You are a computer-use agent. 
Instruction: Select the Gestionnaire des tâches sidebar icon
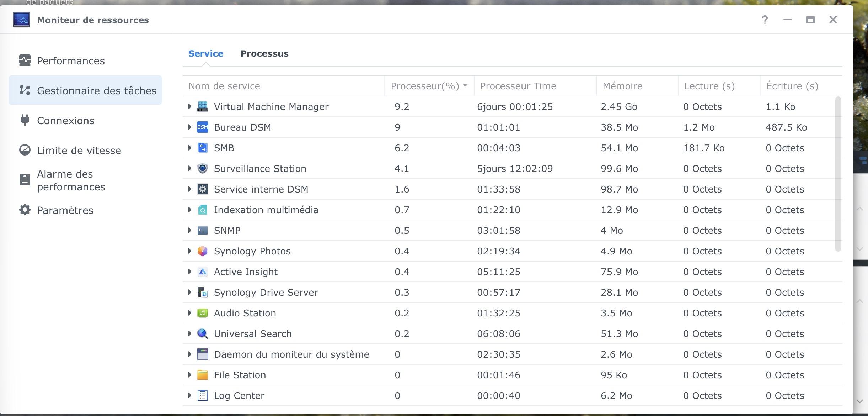point(25,90)
